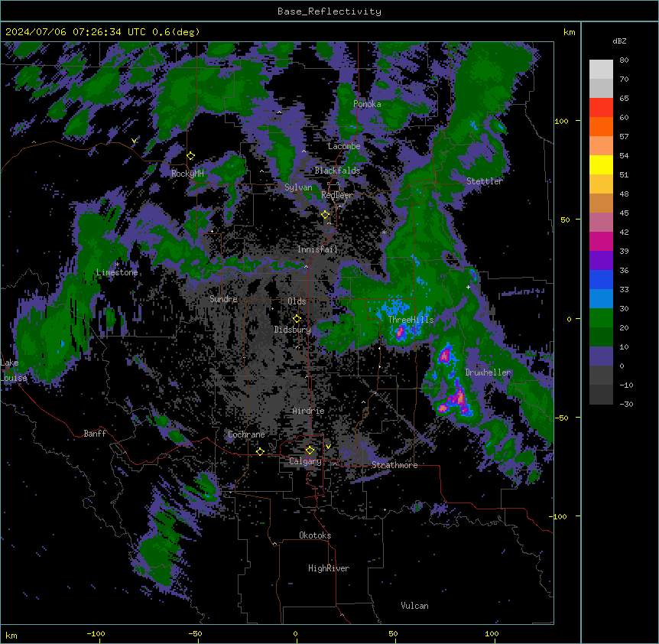The image size is (659, 644).
Task: Click the Innisfail city label
Action: point(318,249)
